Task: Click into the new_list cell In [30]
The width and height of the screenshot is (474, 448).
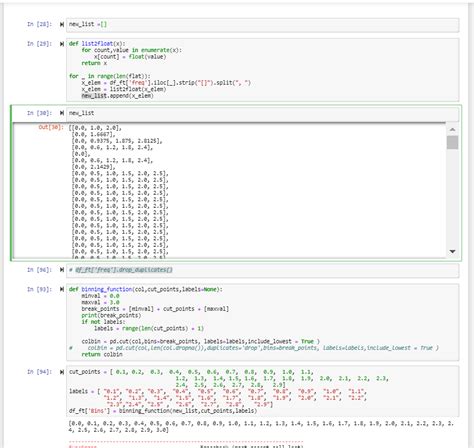Action: [262, 114]
